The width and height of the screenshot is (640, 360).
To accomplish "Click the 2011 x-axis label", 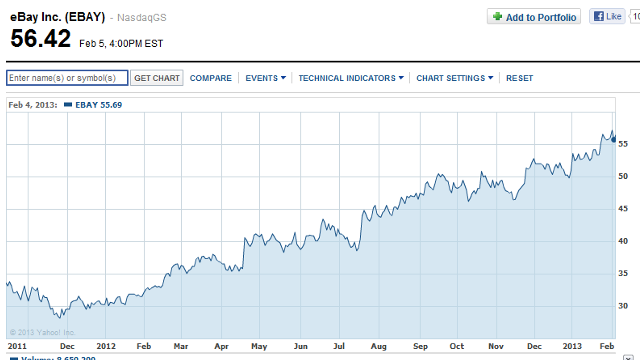I will pos(17,346).
